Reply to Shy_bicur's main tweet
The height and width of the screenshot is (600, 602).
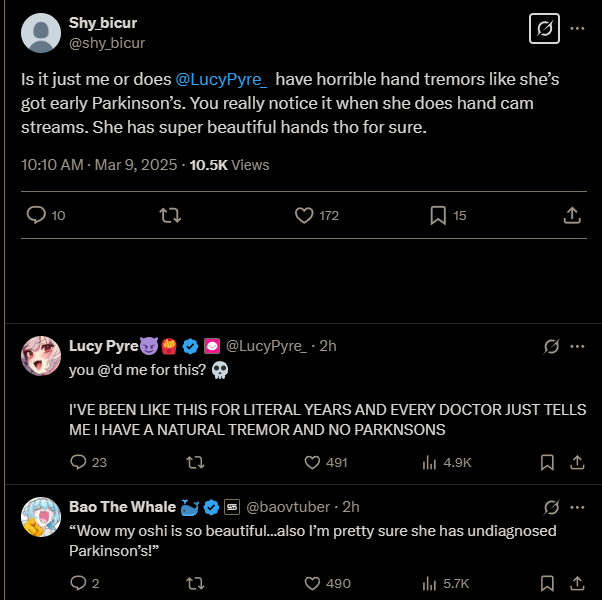[36, 215]
